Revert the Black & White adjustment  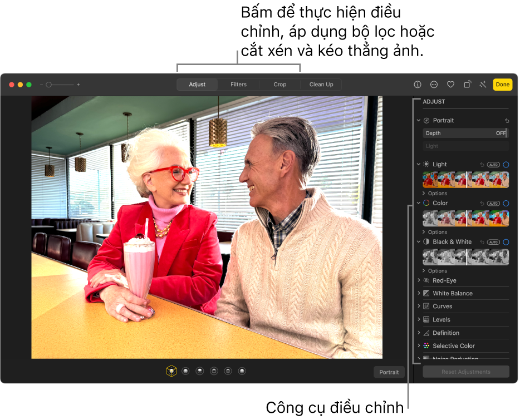482,242
